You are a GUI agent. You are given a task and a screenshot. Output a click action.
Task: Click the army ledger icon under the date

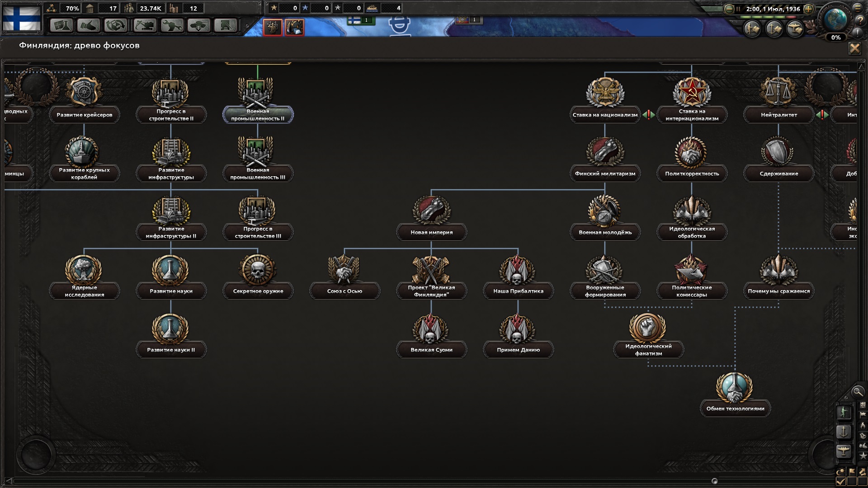coord(752,29)
